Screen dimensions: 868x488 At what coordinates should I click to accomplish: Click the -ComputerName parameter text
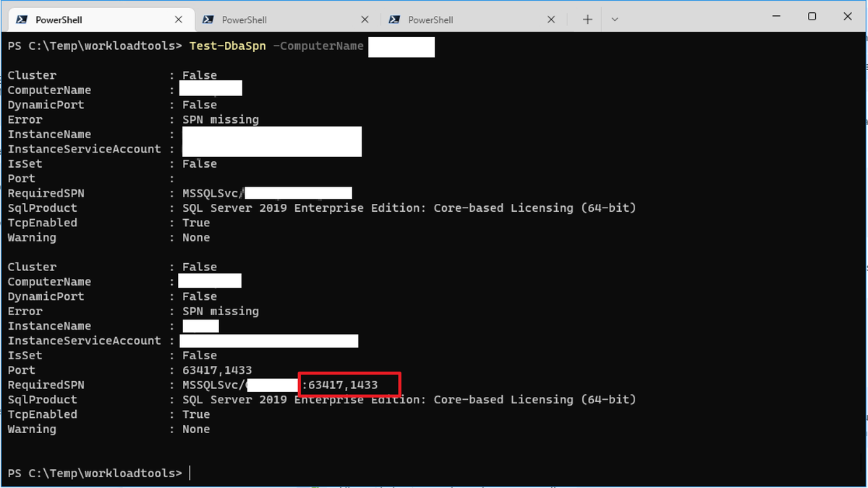coord(318,46)
